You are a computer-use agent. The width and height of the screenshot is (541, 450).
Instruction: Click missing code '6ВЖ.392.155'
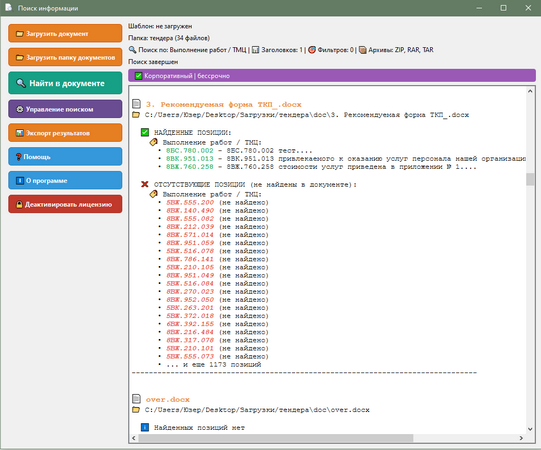[190, 324]
